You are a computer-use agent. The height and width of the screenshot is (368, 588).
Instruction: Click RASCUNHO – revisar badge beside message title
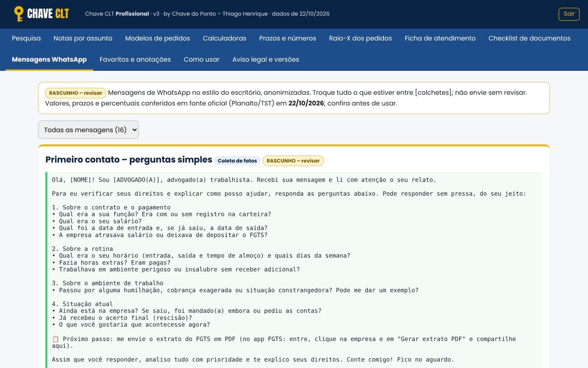293,161
